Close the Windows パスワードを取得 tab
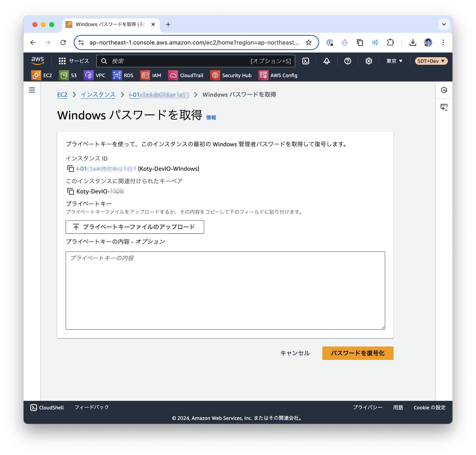The image size is (476, 455). (153, 24)
